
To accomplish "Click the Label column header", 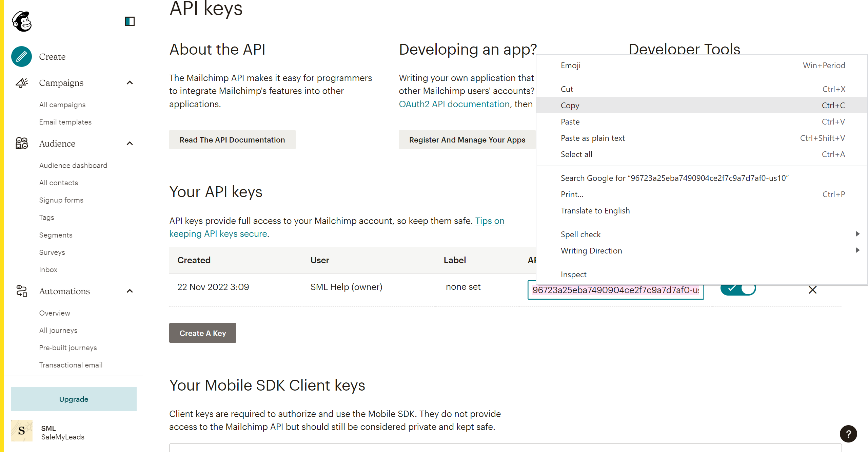I will 455,260.
